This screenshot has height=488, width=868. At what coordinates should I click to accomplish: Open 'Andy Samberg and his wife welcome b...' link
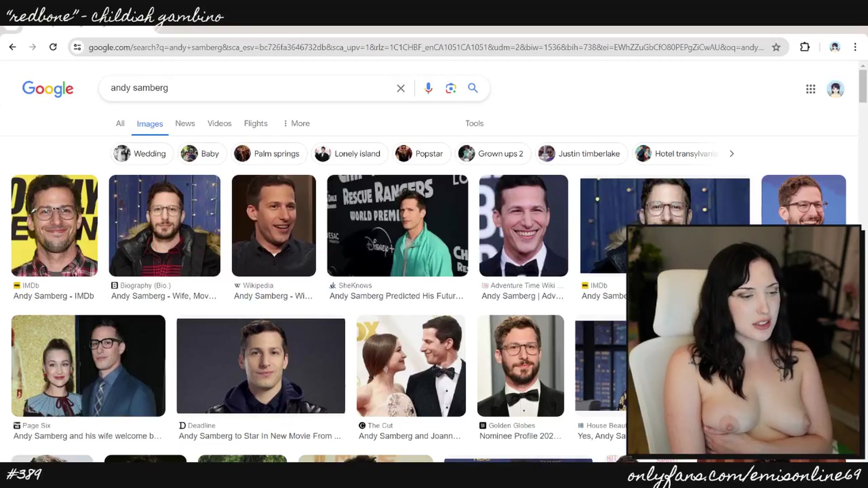pos(87,436)
